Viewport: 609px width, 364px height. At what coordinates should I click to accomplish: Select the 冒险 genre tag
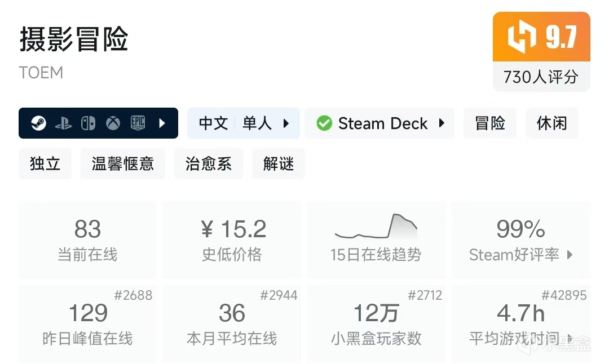tap(490, 123)
